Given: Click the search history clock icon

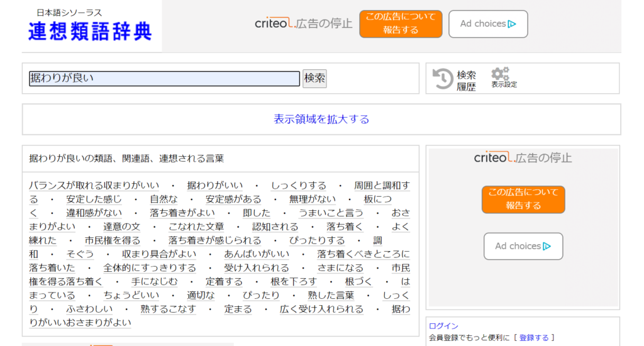Looking at the screenshot, I should 443,79.
